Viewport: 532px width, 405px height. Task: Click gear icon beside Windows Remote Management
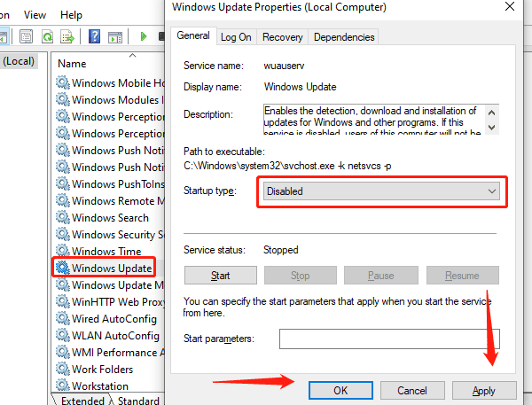62,200
